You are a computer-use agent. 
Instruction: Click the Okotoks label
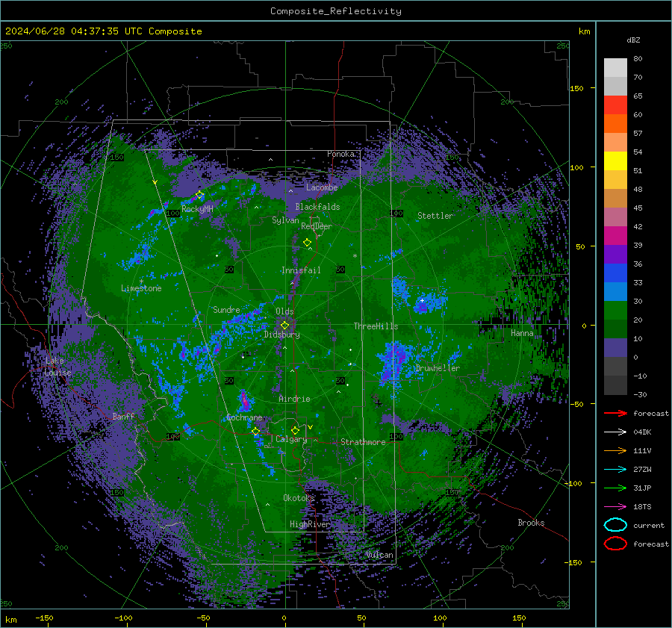(x=299, y=498)
